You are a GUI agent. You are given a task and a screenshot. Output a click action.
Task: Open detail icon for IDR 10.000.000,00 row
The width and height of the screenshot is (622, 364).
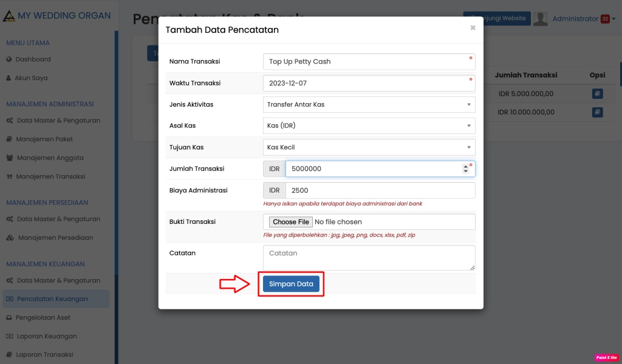coord(597,112)
